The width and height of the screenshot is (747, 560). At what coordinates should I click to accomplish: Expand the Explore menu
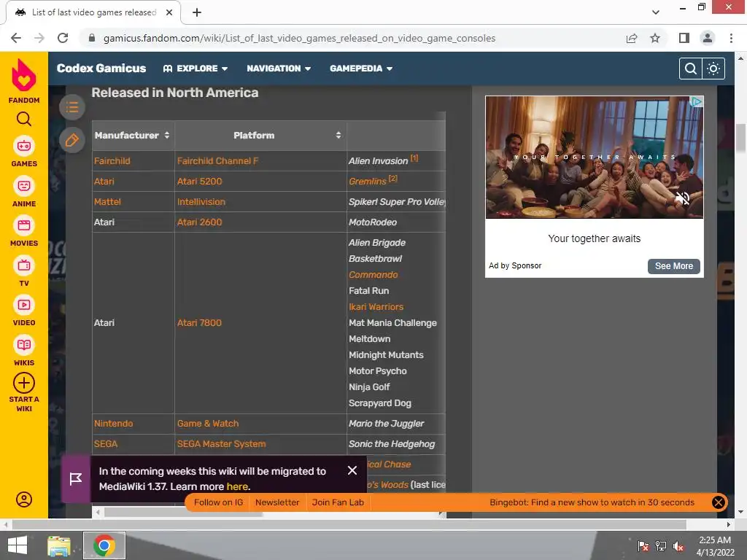[196, 69]
